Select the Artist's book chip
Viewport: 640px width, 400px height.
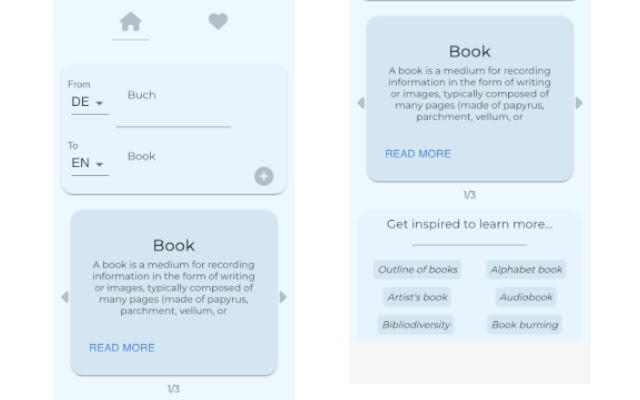pyautogui.click(x=418, y=297)
